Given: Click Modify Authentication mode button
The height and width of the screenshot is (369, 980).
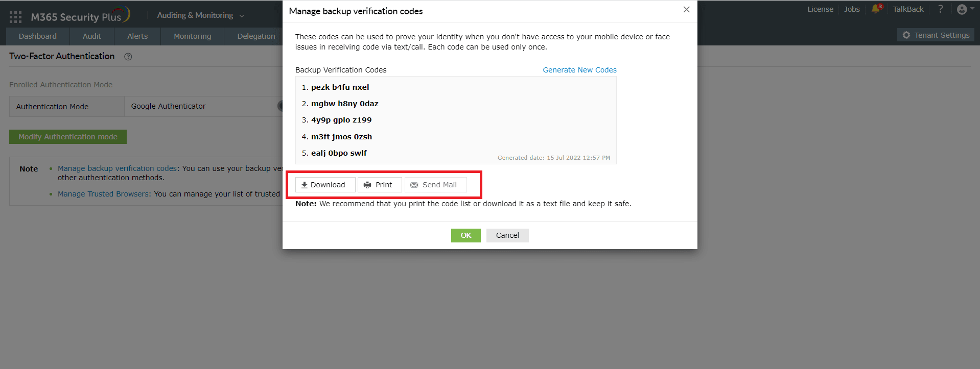Looking at the screenshot, I should pos(68,137).
